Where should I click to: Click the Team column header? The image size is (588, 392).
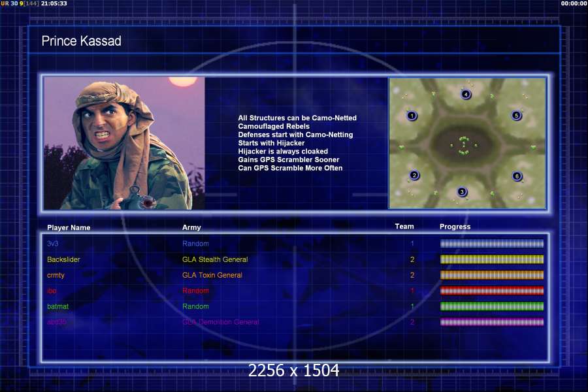[x=404, y=226]
